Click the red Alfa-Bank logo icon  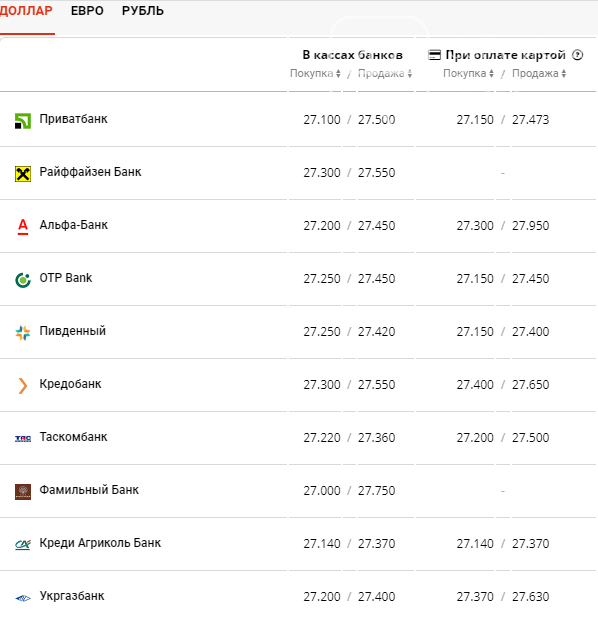tap(23, 227)
